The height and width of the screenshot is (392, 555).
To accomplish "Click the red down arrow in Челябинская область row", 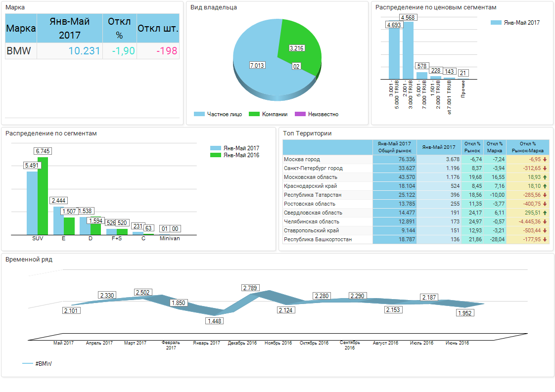I will (545, 222).
